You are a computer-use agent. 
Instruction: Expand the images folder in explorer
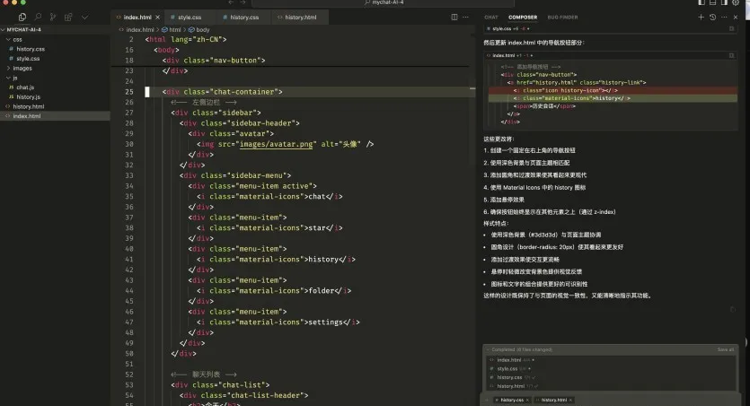pyautogui.click(x=22, y=68)
